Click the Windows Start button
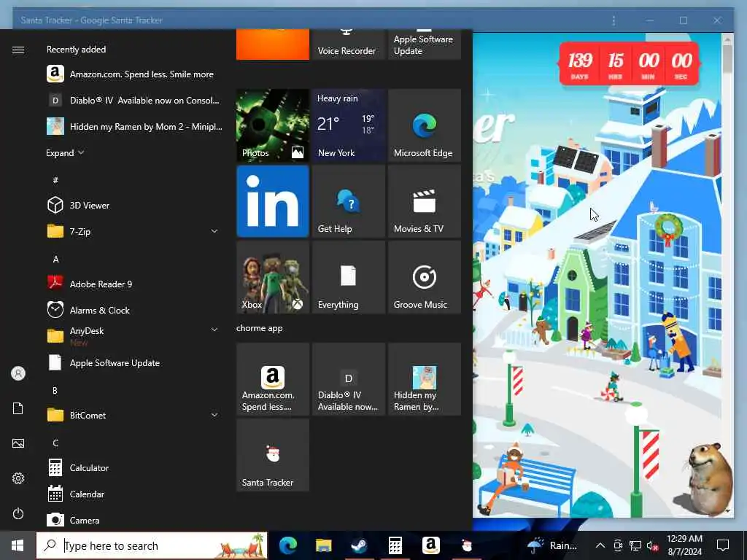Screen dimensions: 747x560 pos(18,545)
